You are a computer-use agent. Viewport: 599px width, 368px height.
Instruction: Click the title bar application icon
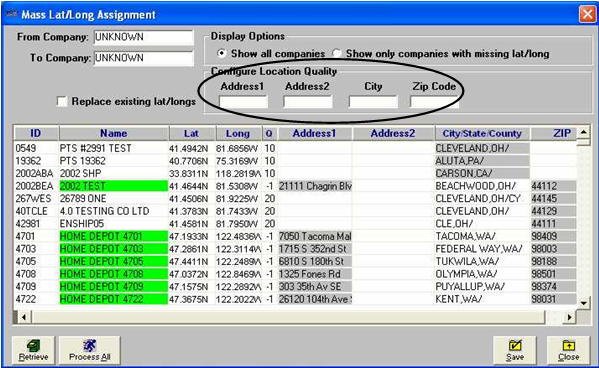tap(11, 15)
